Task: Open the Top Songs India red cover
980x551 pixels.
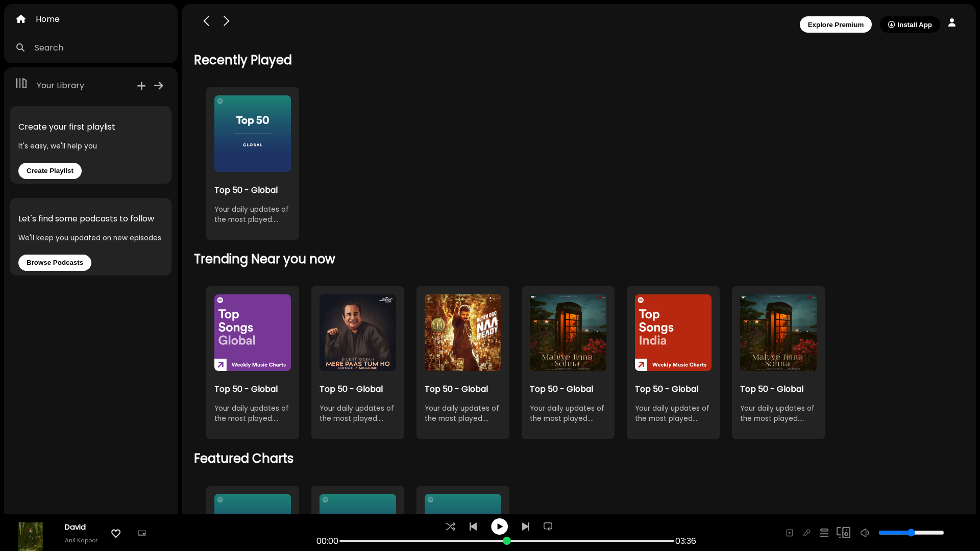Action: [673, 333]
